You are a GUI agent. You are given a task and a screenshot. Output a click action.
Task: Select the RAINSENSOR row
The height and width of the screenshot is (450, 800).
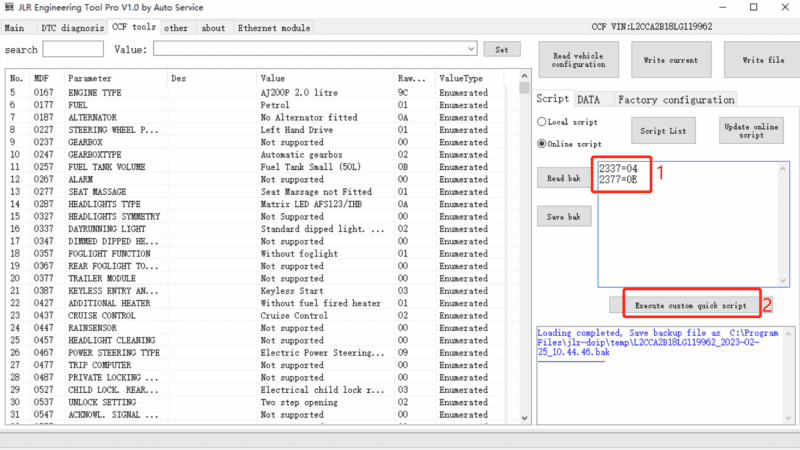pyautogui.click(x=255, y=328)
